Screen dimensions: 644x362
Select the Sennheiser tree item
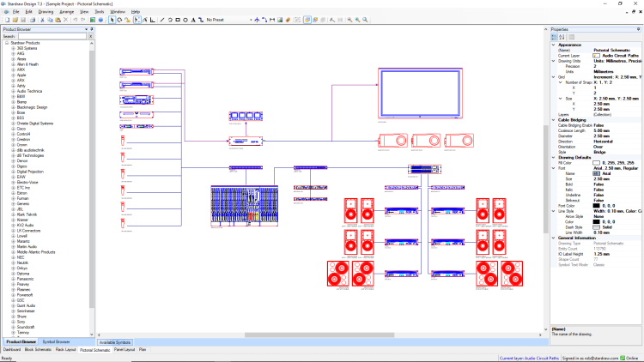tap(26, 311)
